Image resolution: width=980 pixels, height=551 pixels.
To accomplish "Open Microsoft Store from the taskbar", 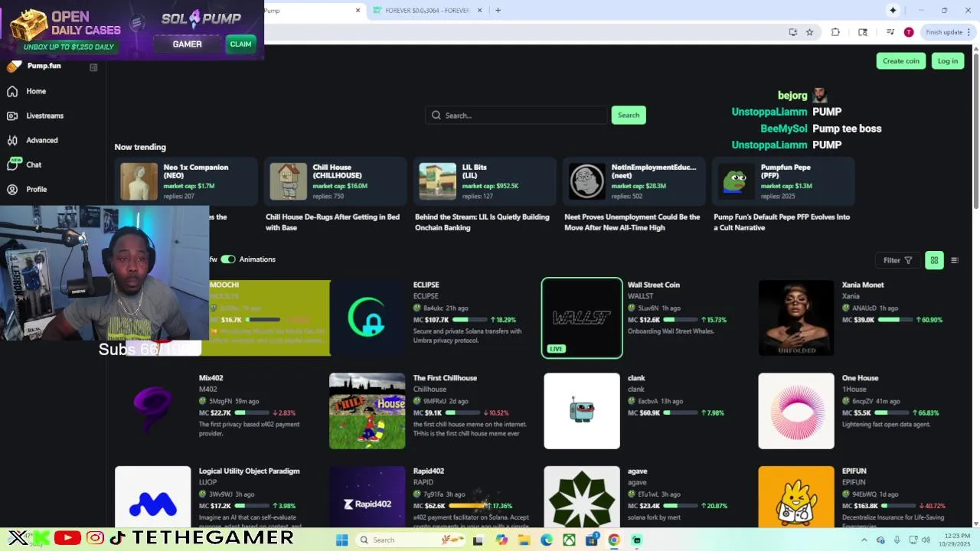I will pyautogui.click(x=591, y=540).
